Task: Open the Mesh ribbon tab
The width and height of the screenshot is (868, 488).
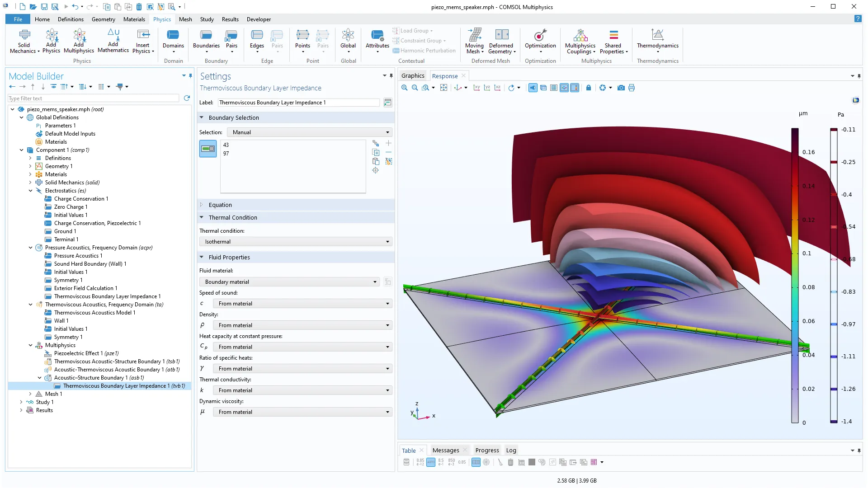Action: point(185,19)
